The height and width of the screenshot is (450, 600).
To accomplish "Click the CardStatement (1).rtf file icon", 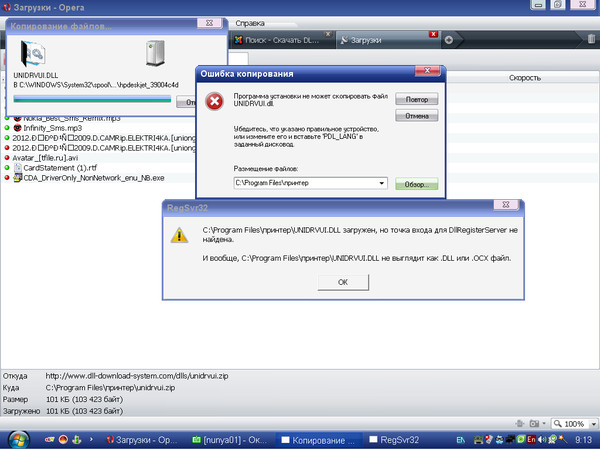I will 18,168.
